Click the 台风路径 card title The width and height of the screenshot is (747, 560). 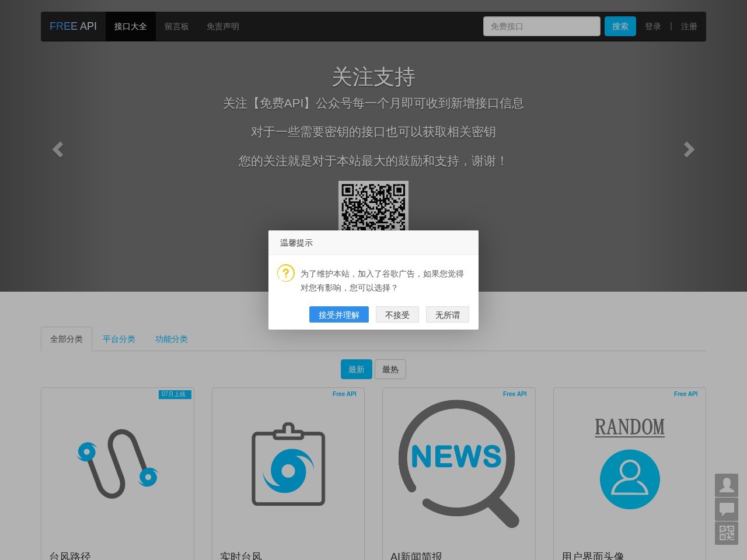(x=70, y=556)
